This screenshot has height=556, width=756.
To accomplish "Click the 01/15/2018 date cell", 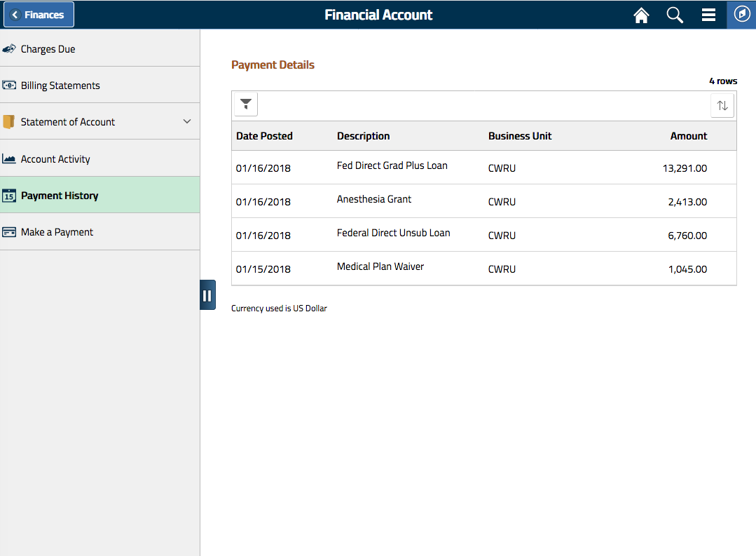I will point(263,269).
